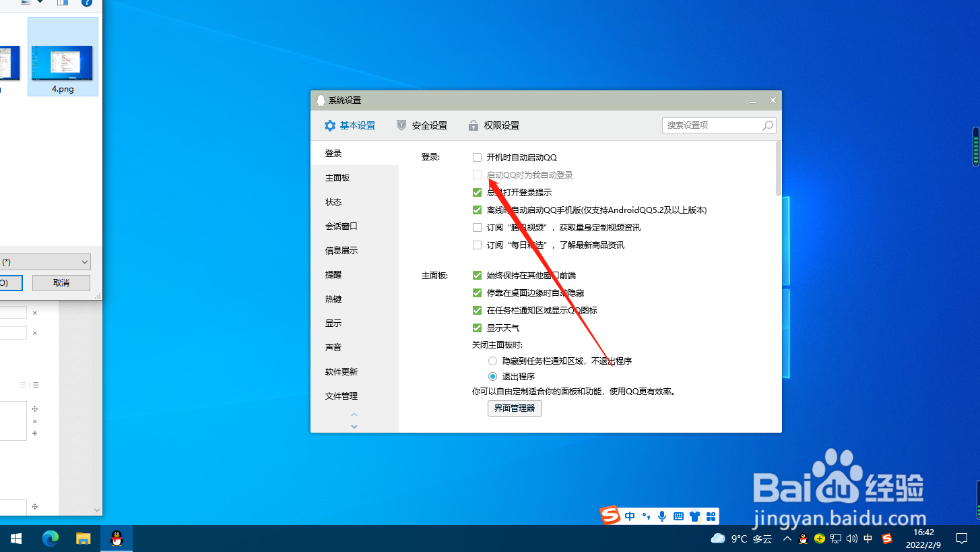The height and width of the screenshot is (552, 980).
Task: Click the 中 IME indicator in tray
Action: tap(868, 539)
